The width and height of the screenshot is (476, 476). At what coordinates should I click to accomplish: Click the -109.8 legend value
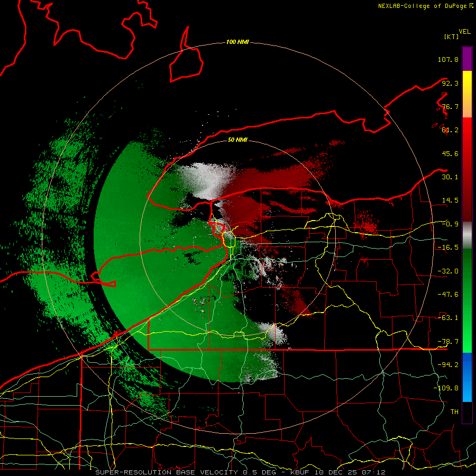tap(446, 388)
